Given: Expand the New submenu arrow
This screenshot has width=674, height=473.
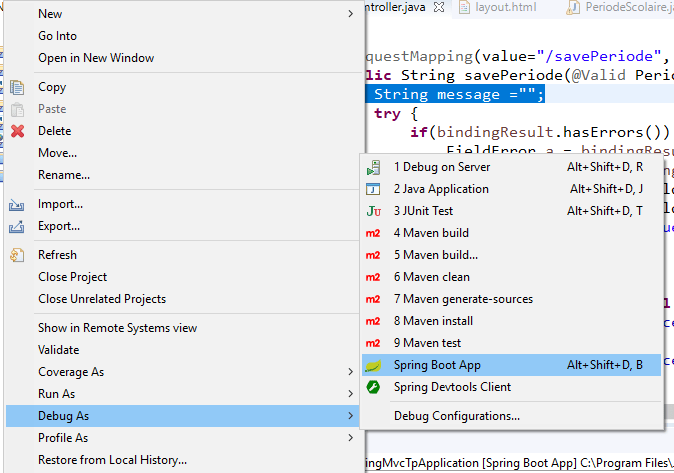Looking at the screenshot, I should 351,14.
